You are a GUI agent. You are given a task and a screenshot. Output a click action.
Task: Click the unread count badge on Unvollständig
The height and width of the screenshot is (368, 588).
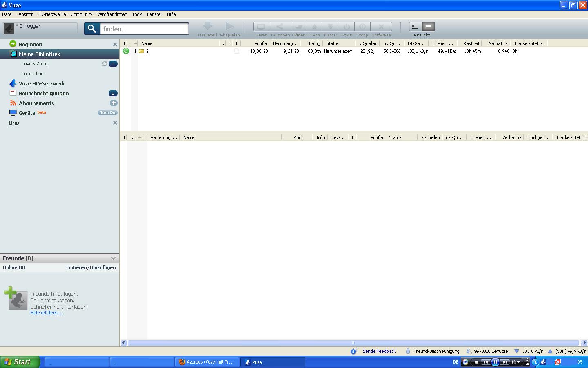click(113, 64)
